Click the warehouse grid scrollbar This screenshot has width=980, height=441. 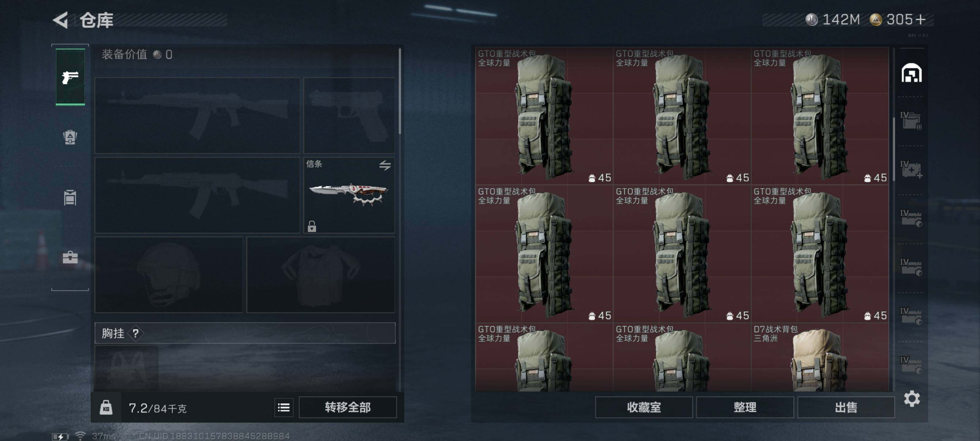[894, 149]
